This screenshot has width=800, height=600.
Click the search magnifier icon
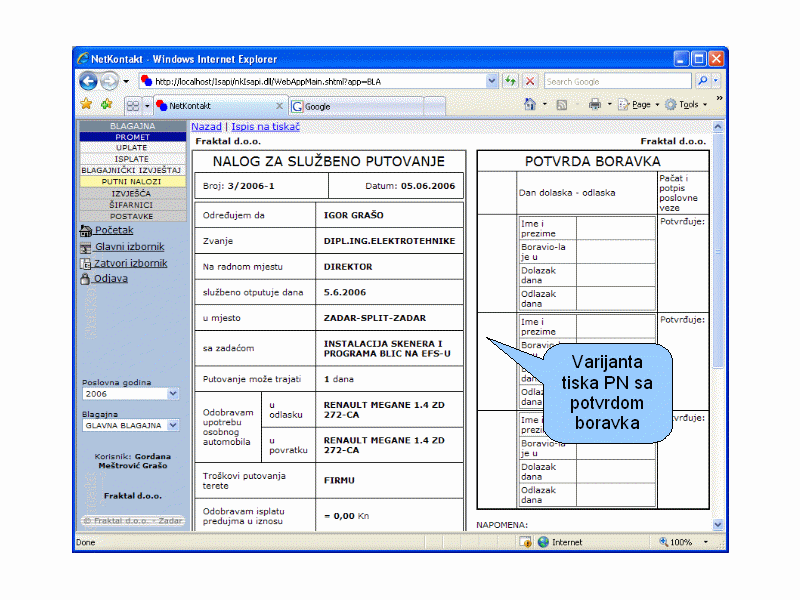click(x=703, y=81)
